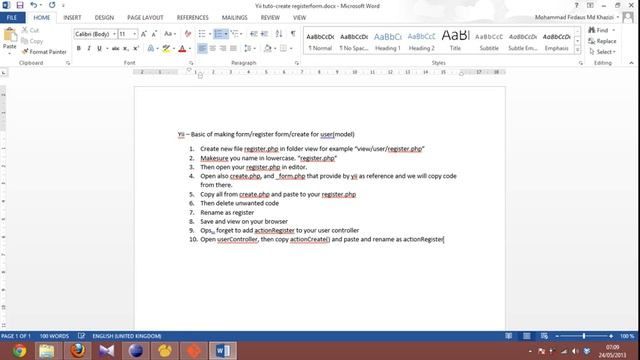Open the Select dropdown in Editing
The width and height of the screenshot is (640, 360).
(x=602, y=52)
